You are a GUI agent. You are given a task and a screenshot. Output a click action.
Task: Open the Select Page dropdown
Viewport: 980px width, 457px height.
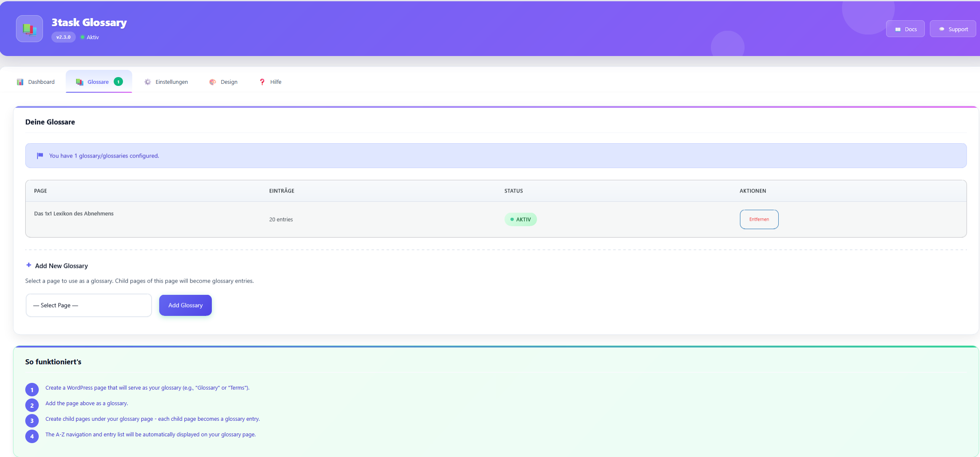click(88, 305)
